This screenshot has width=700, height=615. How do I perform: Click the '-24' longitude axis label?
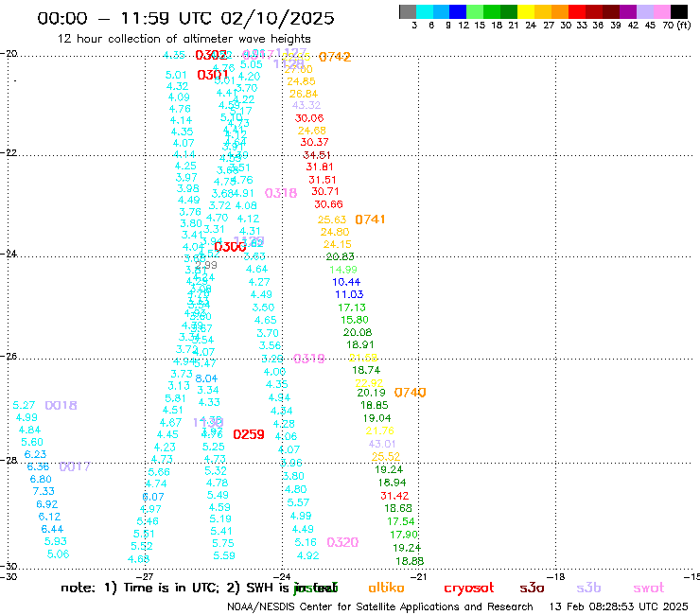282,576
